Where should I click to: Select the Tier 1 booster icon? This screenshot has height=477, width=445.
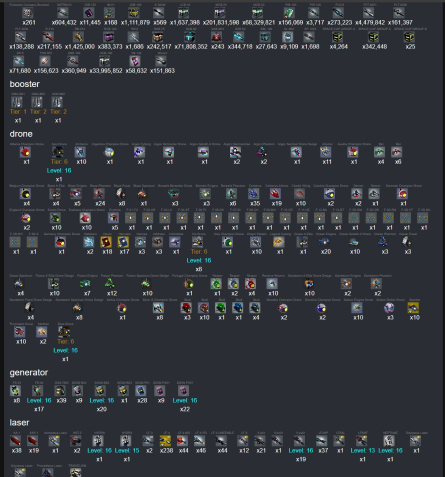tap(17, 102)
